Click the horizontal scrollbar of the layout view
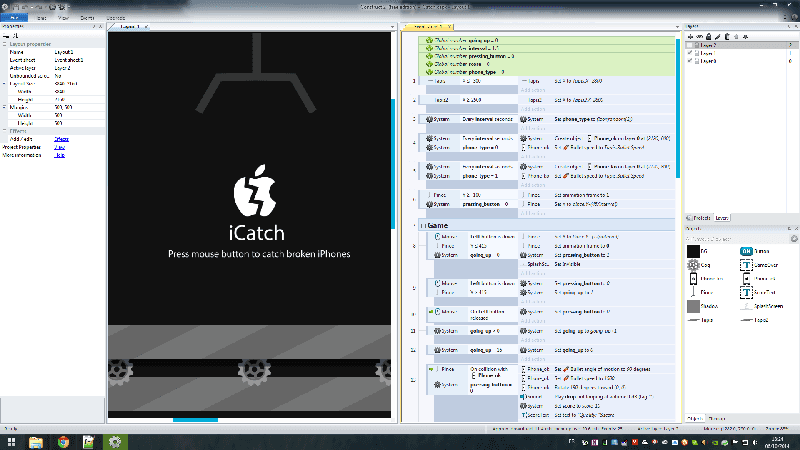The height and width of the screenshot is (450, 800). 195,420
